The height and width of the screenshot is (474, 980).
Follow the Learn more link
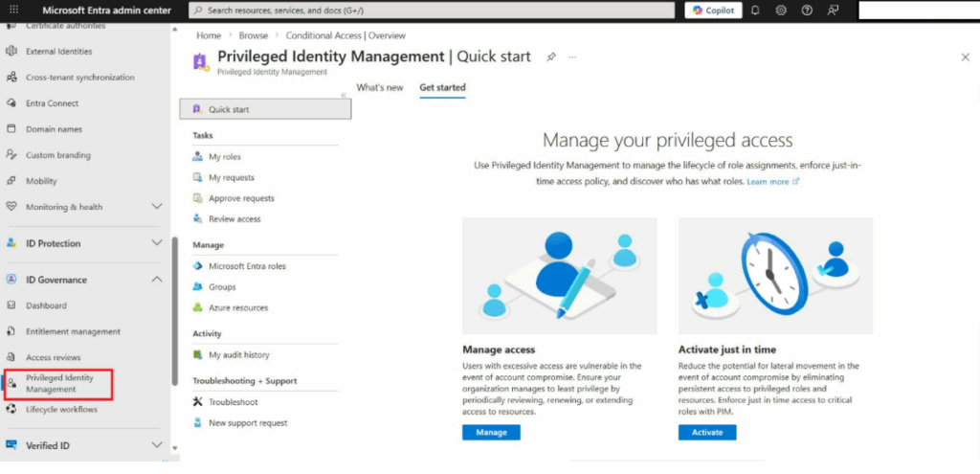pos(773,181)
